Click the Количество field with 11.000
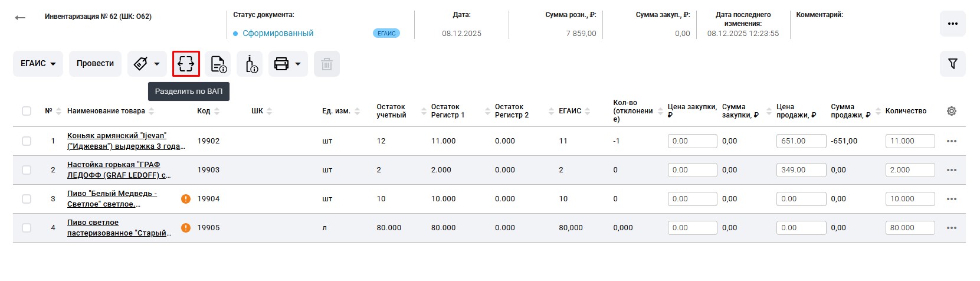Image resolution: width=980 pixels, height=281 pixels. (909, 141)
